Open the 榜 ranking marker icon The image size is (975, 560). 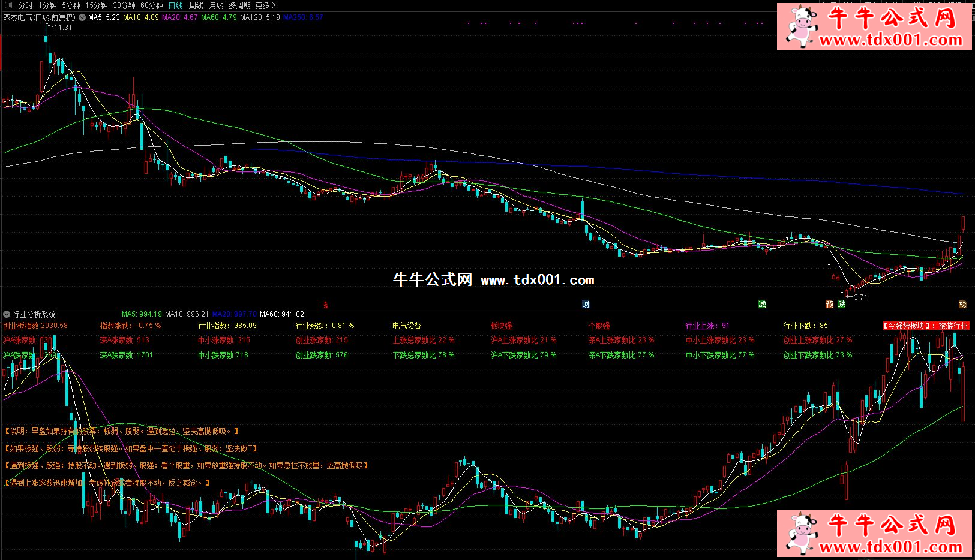point(963,305)
